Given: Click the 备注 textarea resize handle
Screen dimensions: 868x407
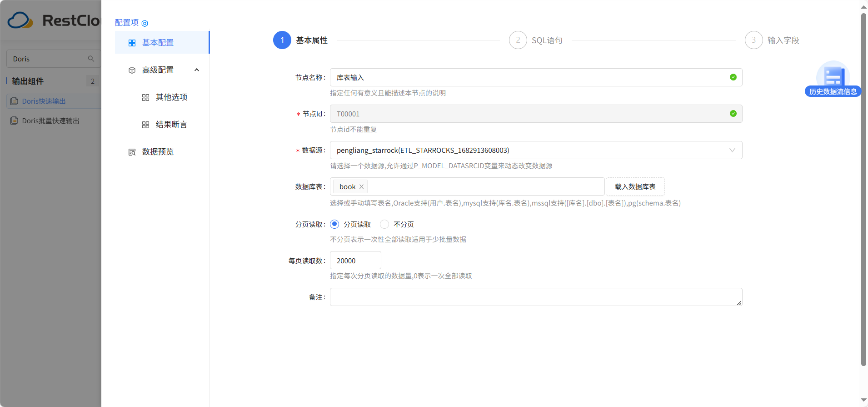Looking at the screenshot, I should (x=739, y=303).
